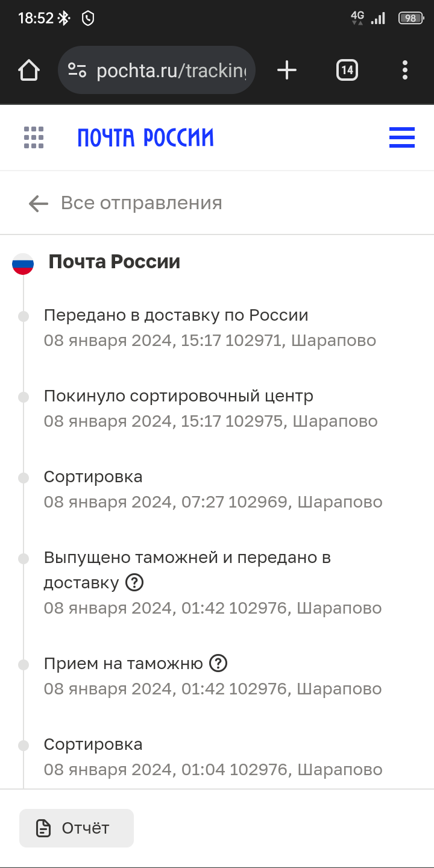Open the hamburger navigation menu
The height and width of the screenshot is (868, 434).
(402, 137)
